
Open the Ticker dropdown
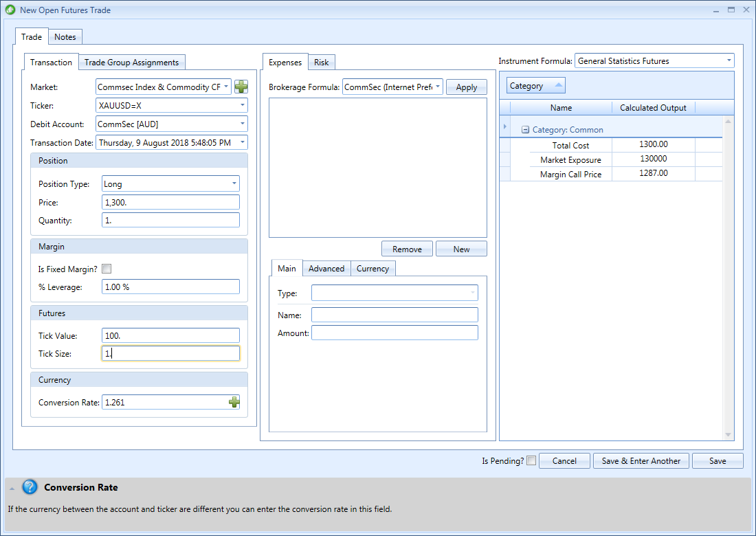click(x=243, y=105)
